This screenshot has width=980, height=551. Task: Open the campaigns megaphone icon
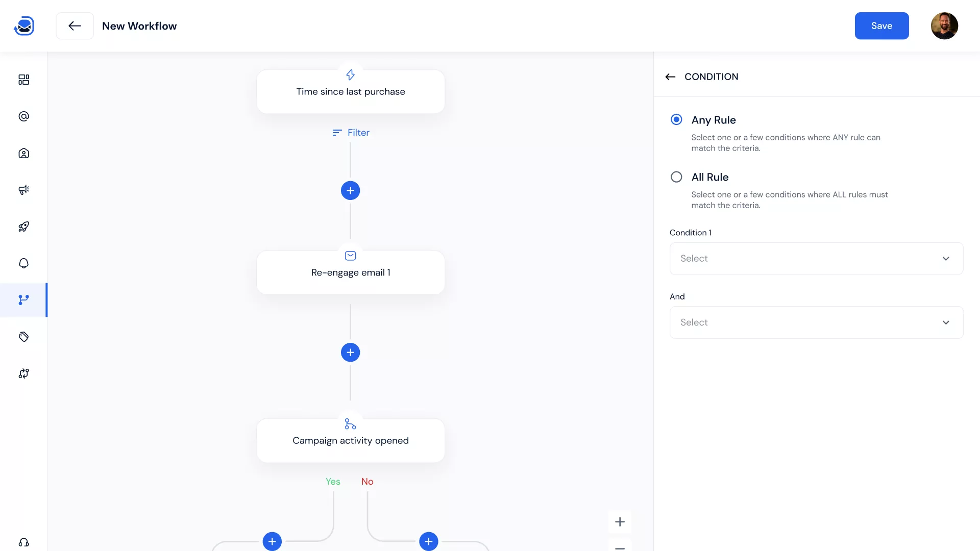tap(23, 190)
